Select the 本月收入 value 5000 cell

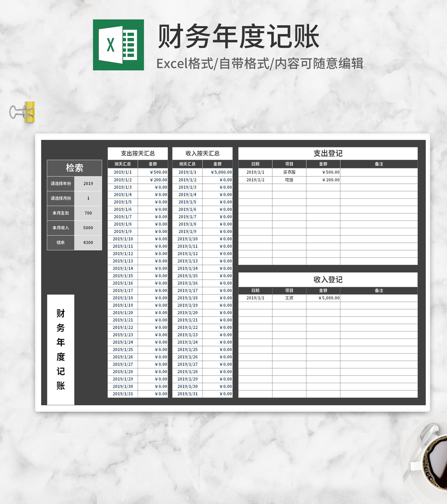(x=88, y=228)
